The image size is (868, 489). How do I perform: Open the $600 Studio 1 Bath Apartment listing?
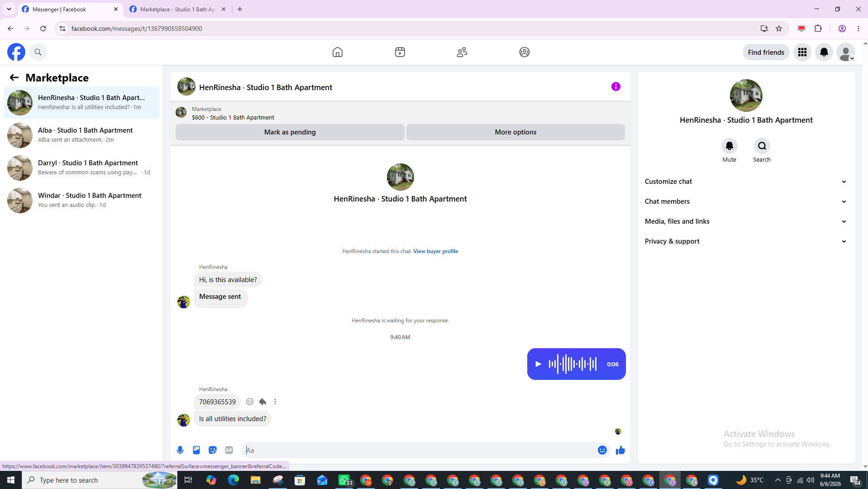pos(233,117)
